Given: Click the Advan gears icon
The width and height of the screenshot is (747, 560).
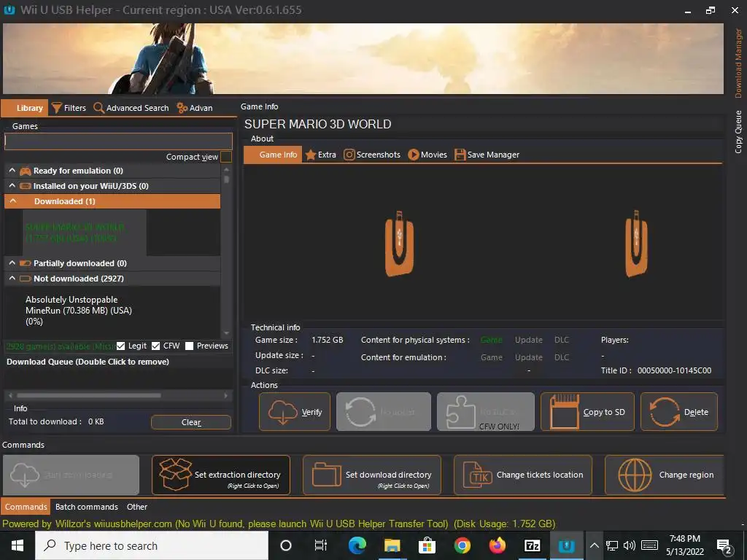Looking at the screenshot, I should [x=182, y=108].
